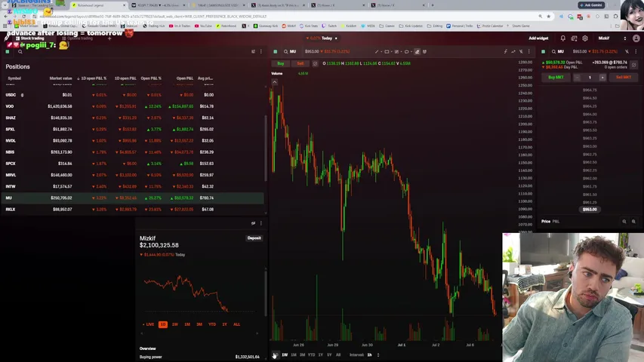Viewport: 644px width, 362px height.
Task: Click Deposit button in account widget
Action: pos(254,238)
